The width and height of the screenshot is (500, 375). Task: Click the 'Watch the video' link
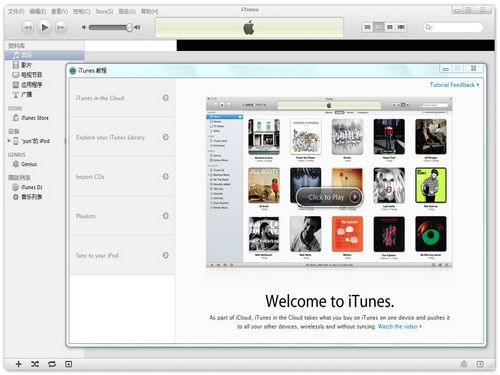tap(399, 327)
